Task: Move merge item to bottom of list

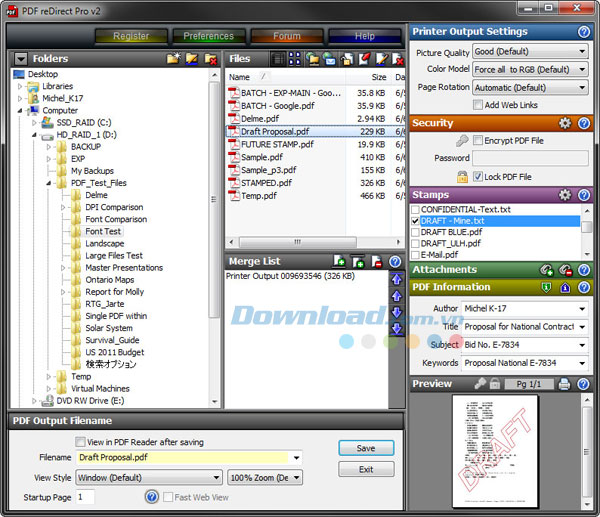Action: coord(397,328)
